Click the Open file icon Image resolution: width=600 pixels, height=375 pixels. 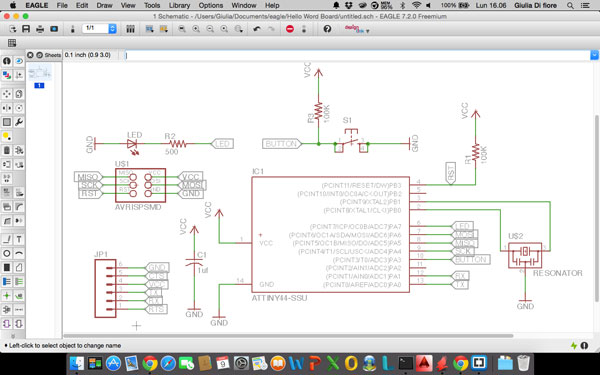tap(12, 29)
